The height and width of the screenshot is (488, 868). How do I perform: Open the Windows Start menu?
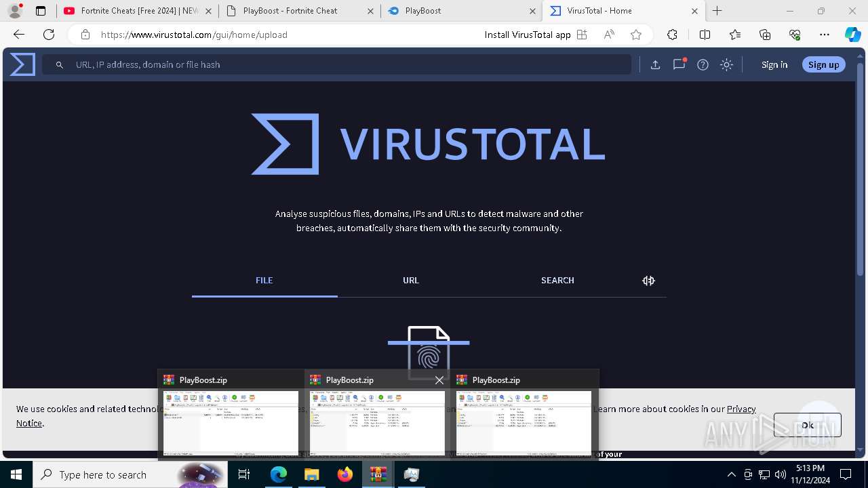point(16,474)
